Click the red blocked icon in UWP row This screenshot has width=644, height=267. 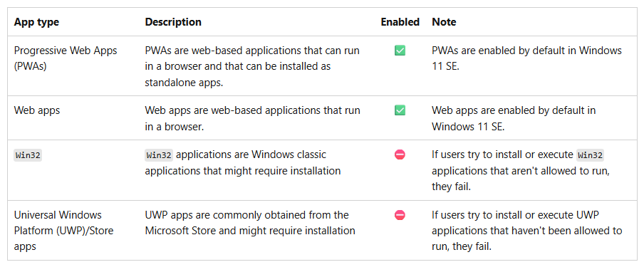pos(400,215)
